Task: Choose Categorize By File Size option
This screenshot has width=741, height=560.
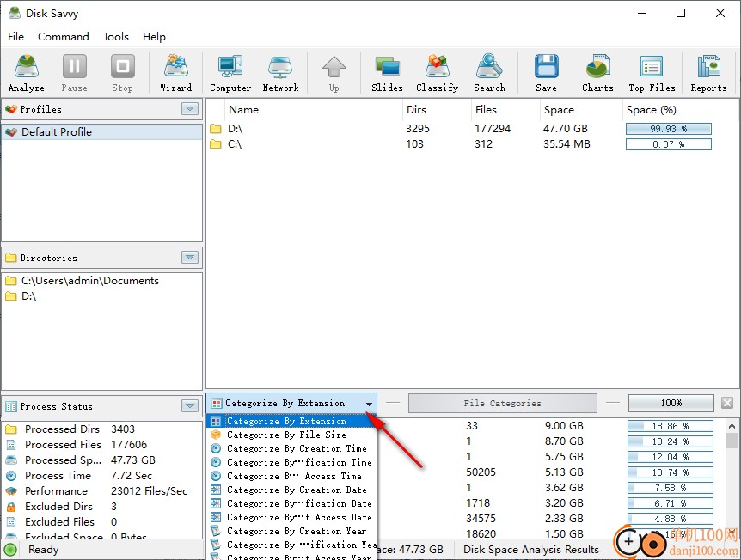Action: [x=291, y=435]
